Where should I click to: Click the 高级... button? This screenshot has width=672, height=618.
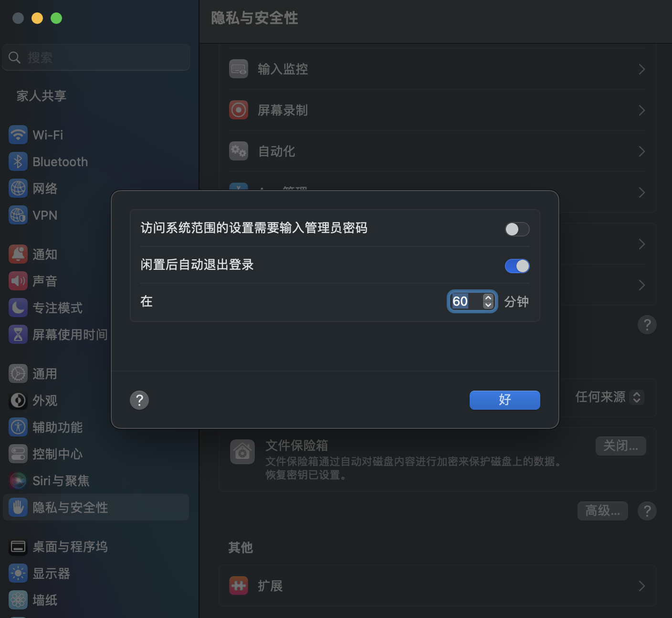coord(603,511)
